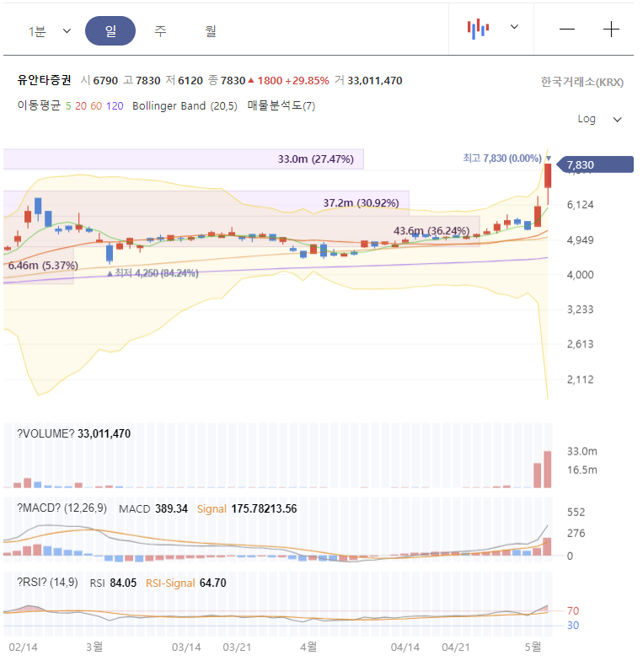The image size is (643, 672).
Task: Click the 33.0m (27.47%) volume profile bar
Action: point(184,159)
